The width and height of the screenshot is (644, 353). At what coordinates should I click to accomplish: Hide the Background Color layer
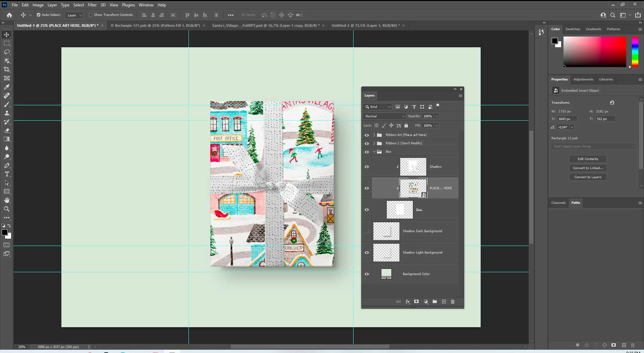point(367,274)
